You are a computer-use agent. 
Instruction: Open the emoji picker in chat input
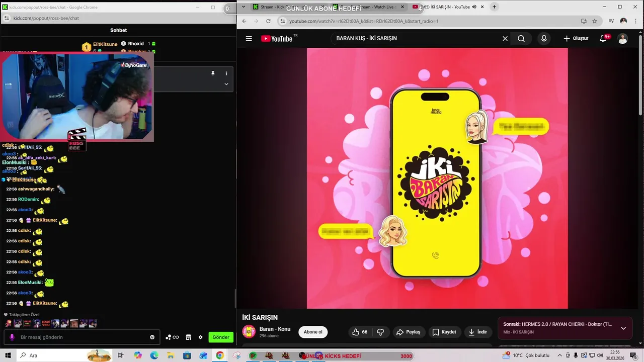pyautogui.click(x=152, y=337)
